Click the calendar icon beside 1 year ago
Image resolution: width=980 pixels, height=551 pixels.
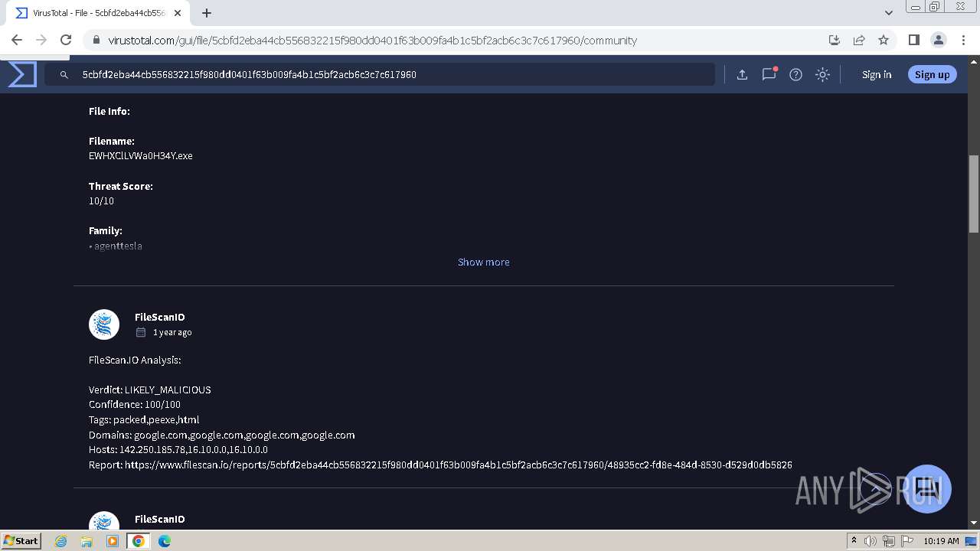140,332
